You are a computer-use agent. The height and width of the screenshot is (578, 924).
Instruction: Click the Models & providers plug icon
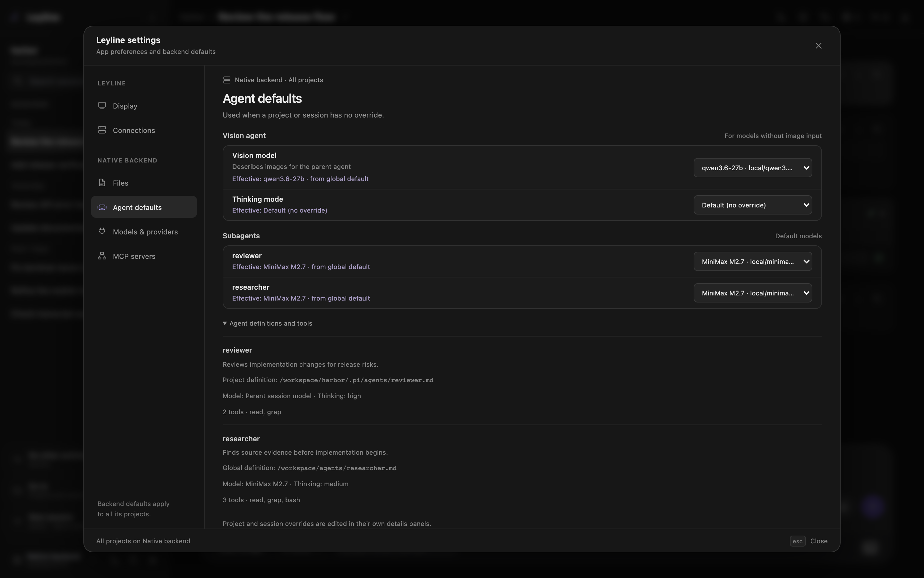point(102,231)
